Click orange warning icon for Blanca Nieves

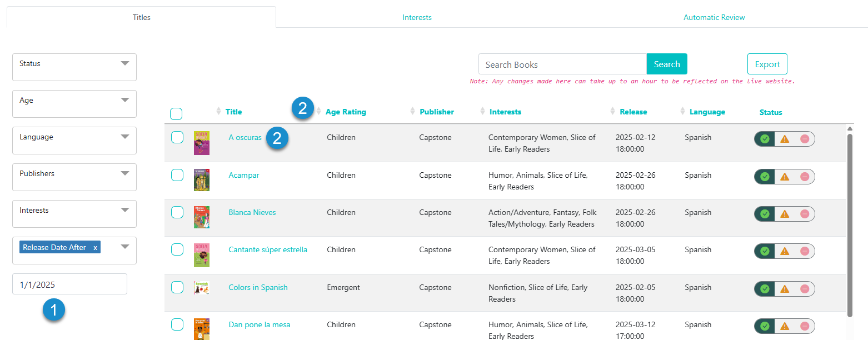[x=785, y=214]
